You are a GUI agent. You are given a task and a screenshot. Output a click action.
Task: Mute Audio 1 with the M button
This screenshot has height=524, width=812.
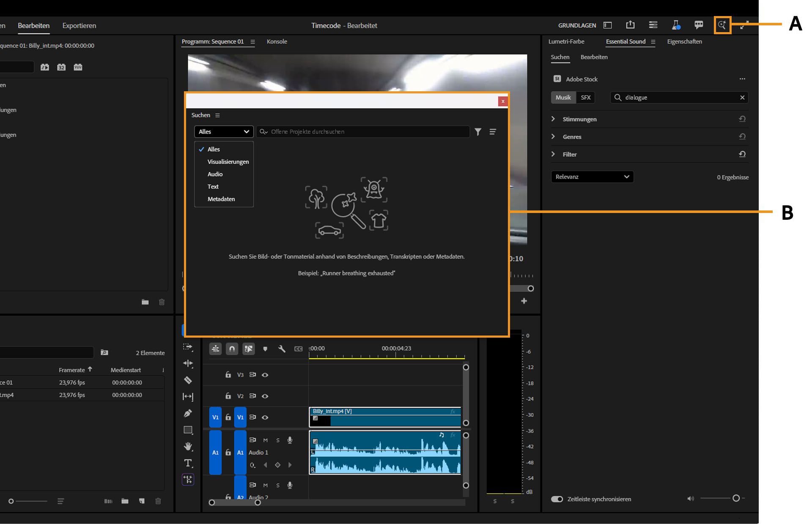[x=266, y=439]
